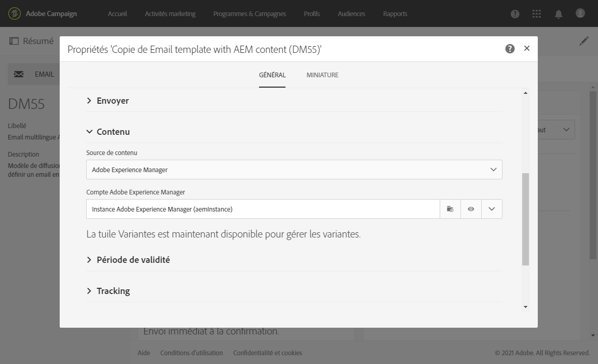The image size is (598, 364).
Task: Click the Résumé label
Action: click(38, 41)
